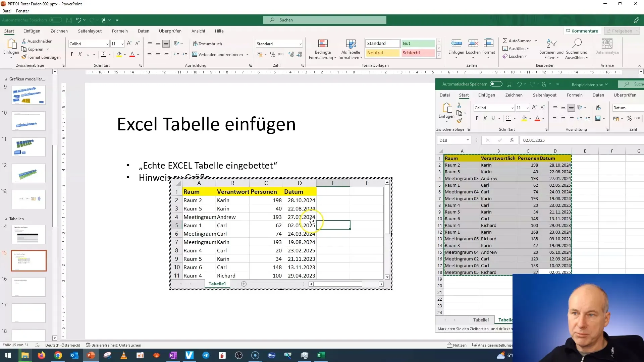644x362 pixels.
Task: Click the increase indent icon in the ribbon
Action: [184, 54]
